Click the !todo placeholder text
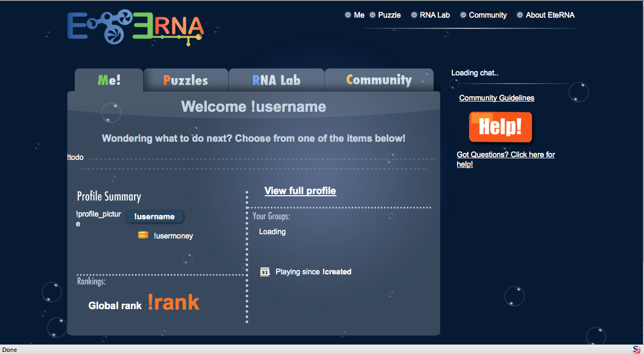The height and width of the screenshot is (354, 644). click(75, 157)
